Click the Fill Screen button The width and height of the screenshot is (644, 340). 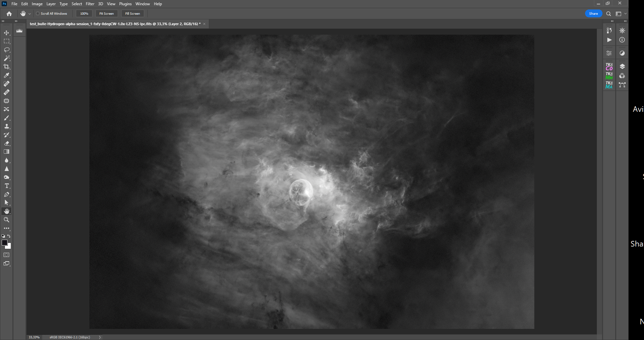pyautogui.click(x=133, y=14)
